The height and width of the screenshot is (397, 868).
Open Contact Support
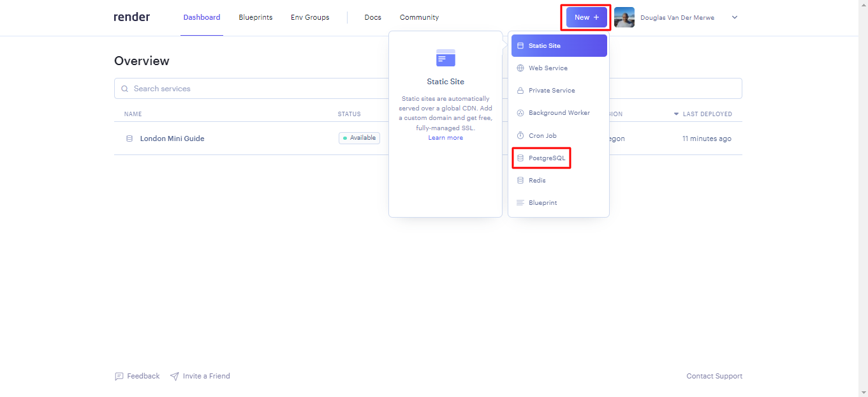point(714,376)
